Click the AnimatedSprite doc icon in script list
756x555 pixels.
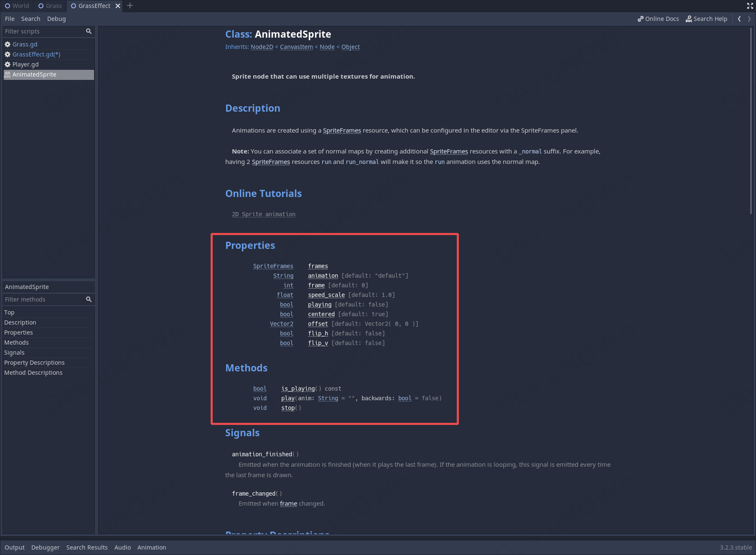point(8,74)
